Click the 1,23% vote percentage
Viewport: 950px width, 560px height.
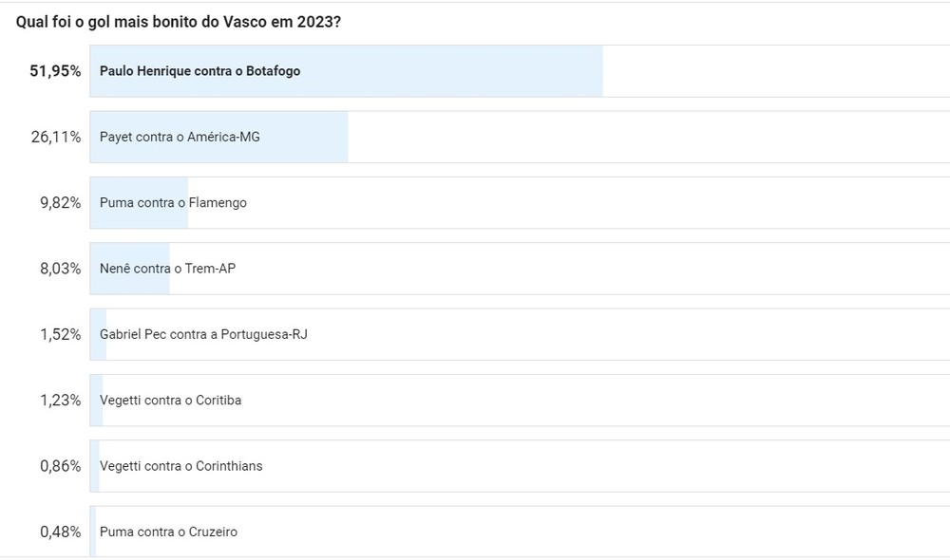pos(60,401)
